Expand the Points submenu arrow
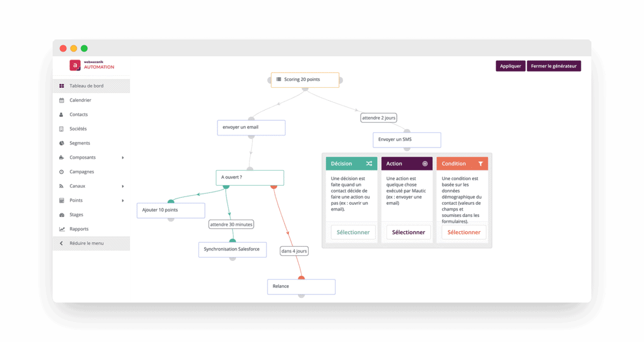644x342 pixels. 123,200
